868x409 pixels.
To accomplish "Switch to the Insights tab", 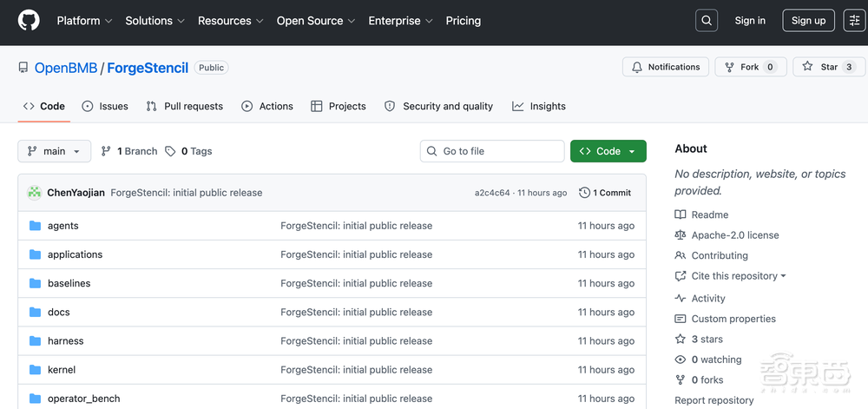I will 539,106.
